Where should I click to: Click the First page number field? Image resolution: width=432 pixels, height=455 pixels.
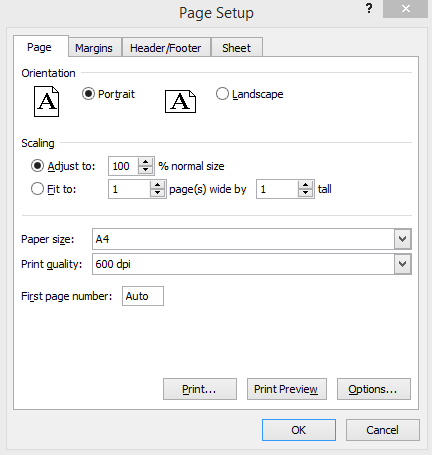coord(143,296)
